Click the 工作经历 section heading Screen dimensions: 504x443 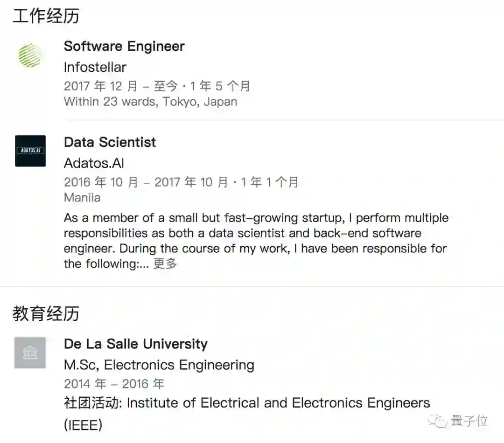(x=46, y=16)
